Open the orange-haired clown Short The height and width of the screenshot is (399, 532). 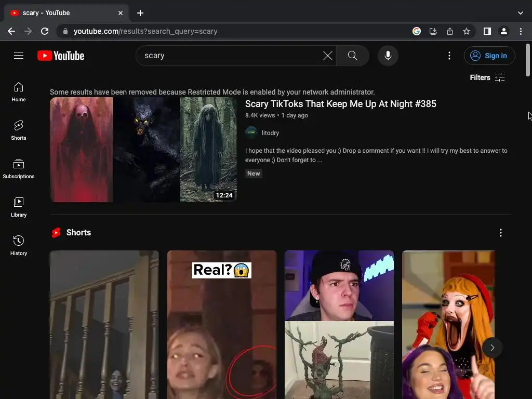click(x=448, y=325)
